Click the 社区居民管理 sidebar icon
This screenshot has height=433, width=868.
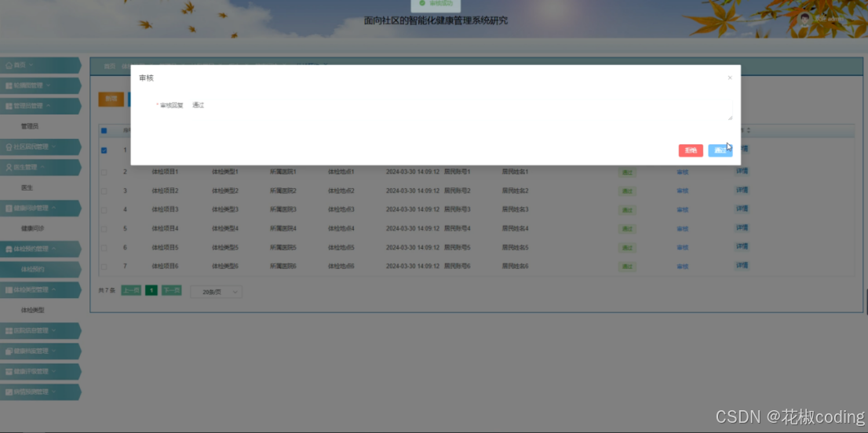pos(9,147)
